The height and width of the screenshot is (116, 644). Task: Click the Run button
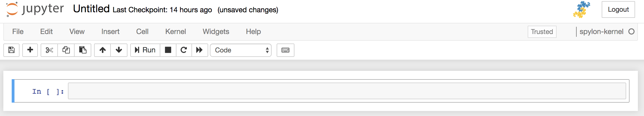point(145,50)
